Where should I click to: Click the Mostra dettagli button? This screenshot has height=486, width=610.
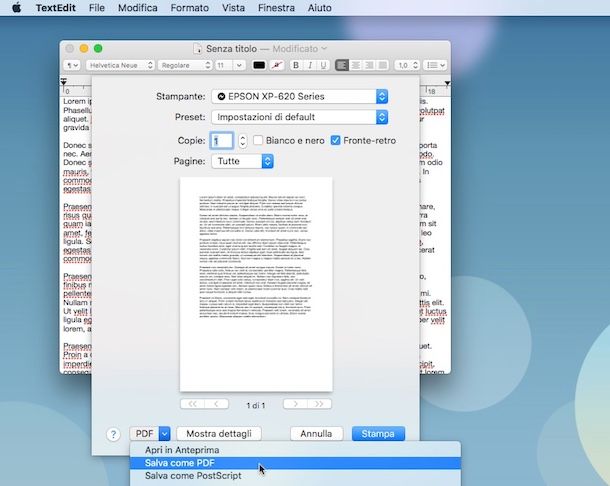(x=219, y=433)
